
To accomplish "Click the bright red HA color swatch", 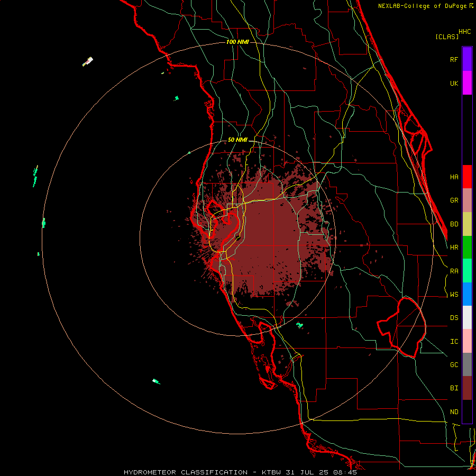I will click(467, 177).
